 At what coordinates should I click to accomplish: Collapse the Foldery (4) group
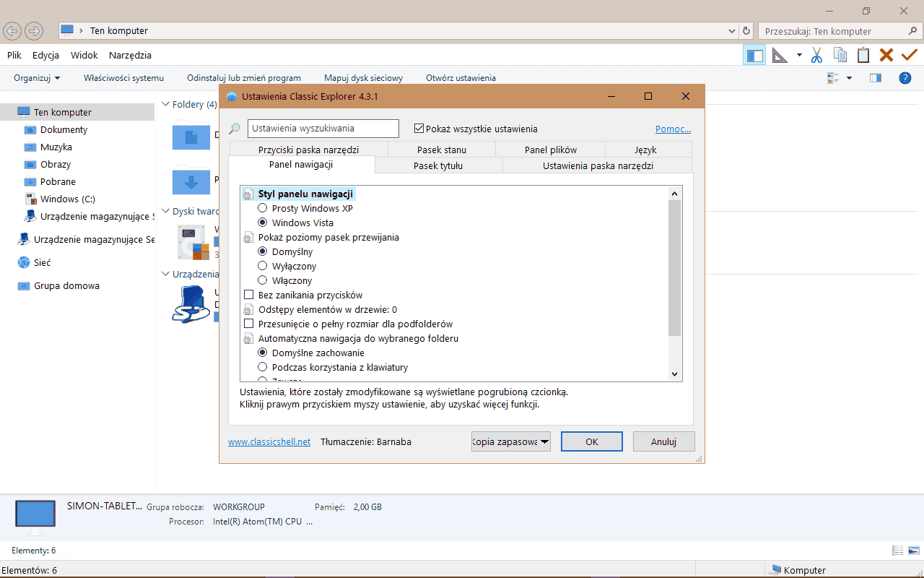(x=165, y=104)
